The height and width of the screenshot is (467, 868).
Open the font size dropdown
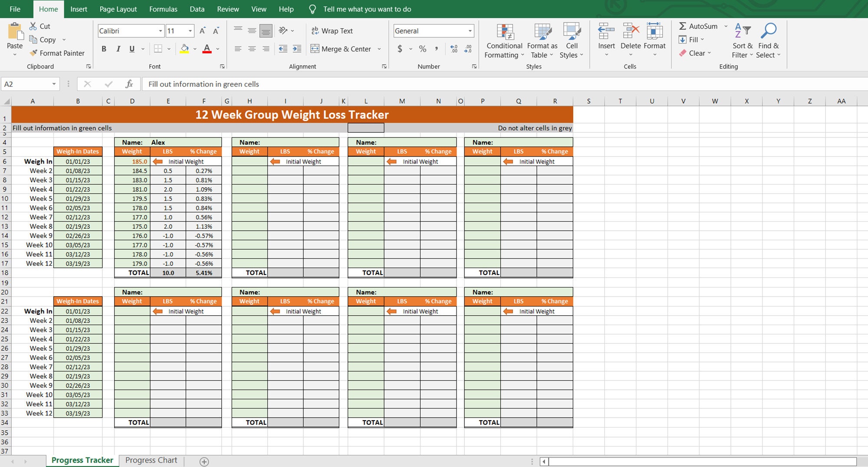[190, 31]
